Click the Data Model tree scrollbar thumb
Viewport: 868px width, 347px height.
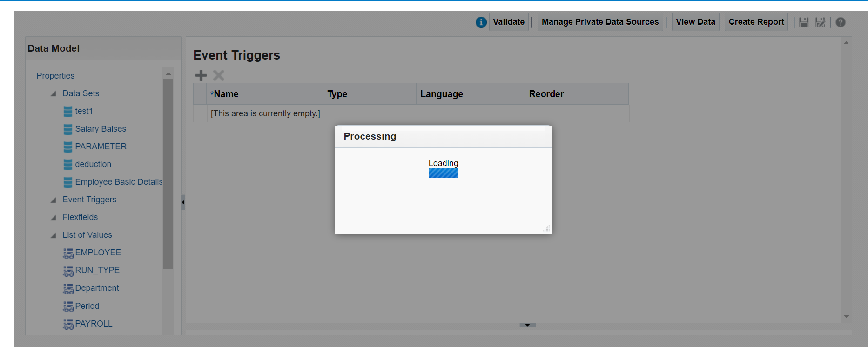point(168,174)
